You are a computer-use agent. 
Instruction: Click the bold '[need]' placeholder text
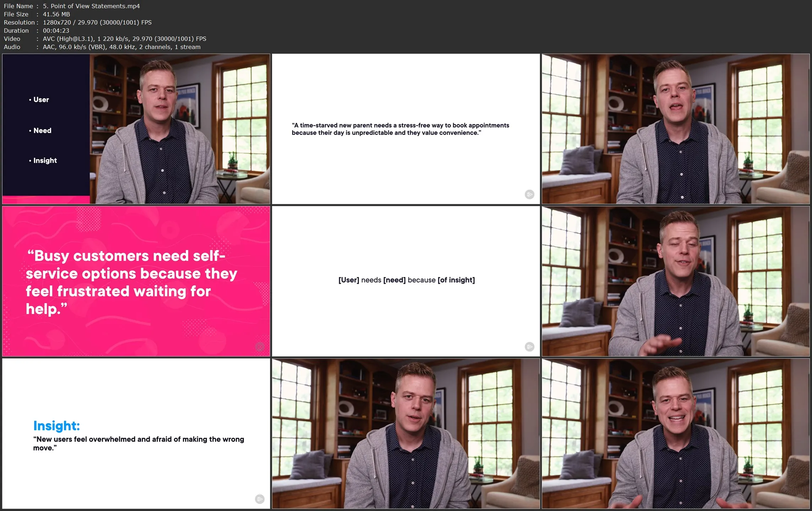[x=394, y=280]
